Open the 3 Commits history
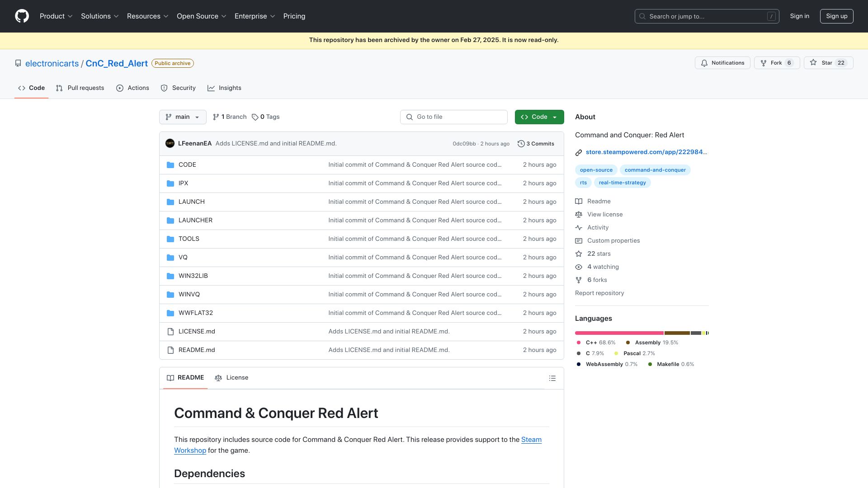The image size is (868, 488). point(536,144)
